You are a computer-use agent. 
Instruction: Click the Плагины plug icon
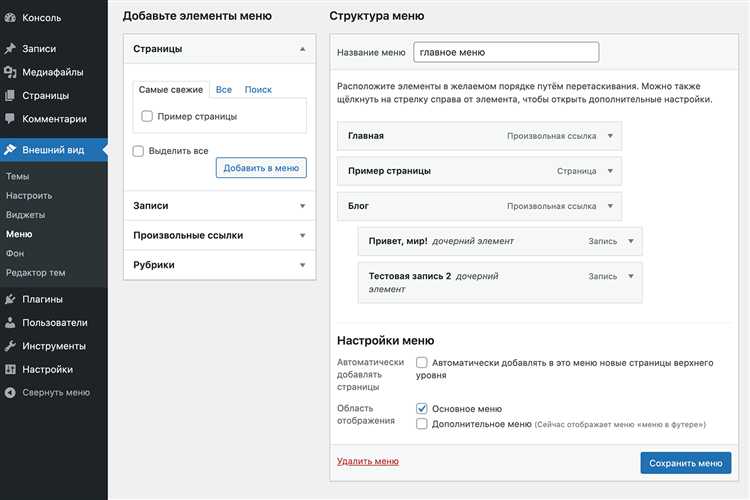point(10,299)
